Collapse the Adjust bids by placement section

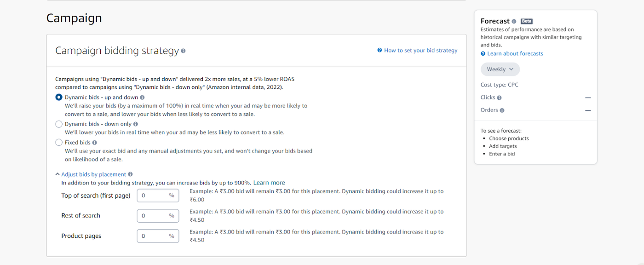pos(91,174)
